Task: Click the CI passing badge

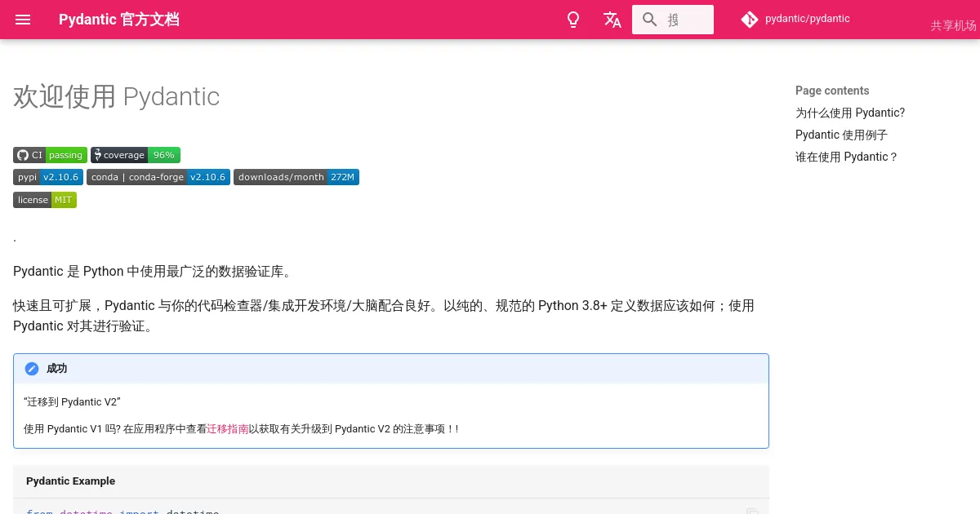Action: pyautogui.click(x=50, y=155)
